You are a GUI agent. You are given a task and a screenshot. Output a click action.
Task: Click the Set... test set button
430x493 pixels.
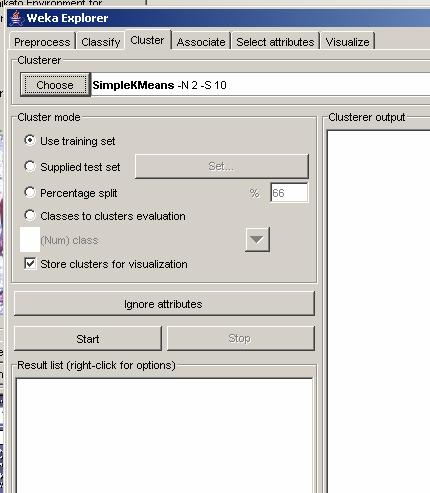point(222,166)
